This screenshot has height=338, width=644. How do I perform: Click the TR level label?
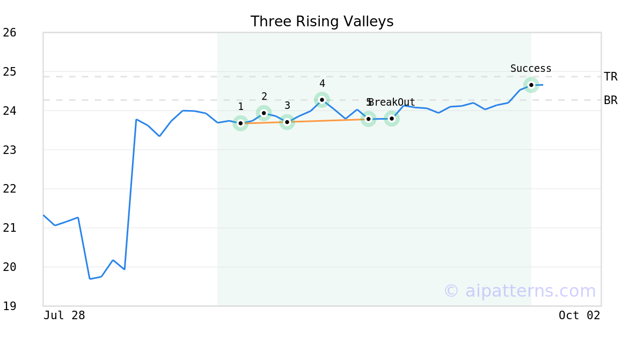coord(611,77)
